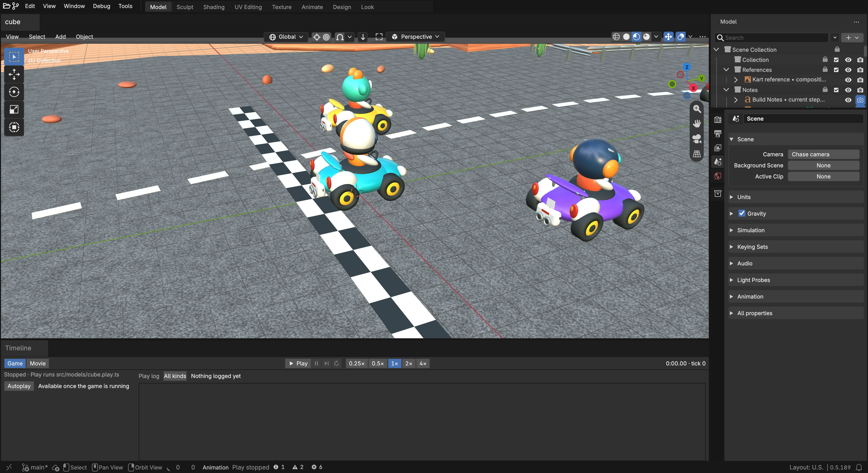The height and width of the screenshot is (473, 868).
Task: Open the Global orientation dropdown
Action: (x=286, y=37)
